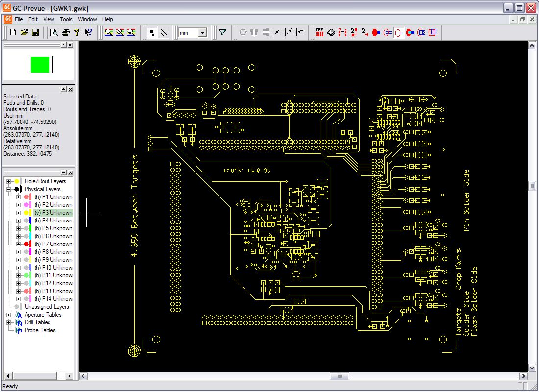The image size is (539, 392).
Task: Toggle the visibility marker of layer P7
Action: point(26,244)
